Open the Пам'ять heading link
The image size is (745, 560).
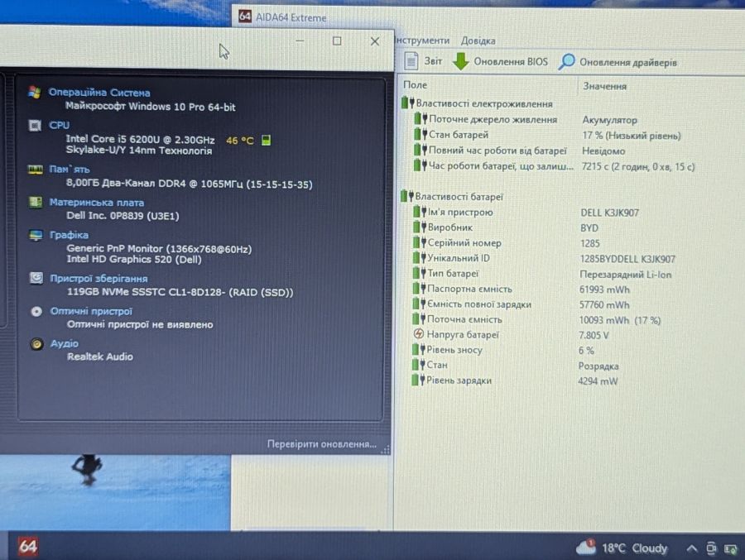click(x=70, y=169)
